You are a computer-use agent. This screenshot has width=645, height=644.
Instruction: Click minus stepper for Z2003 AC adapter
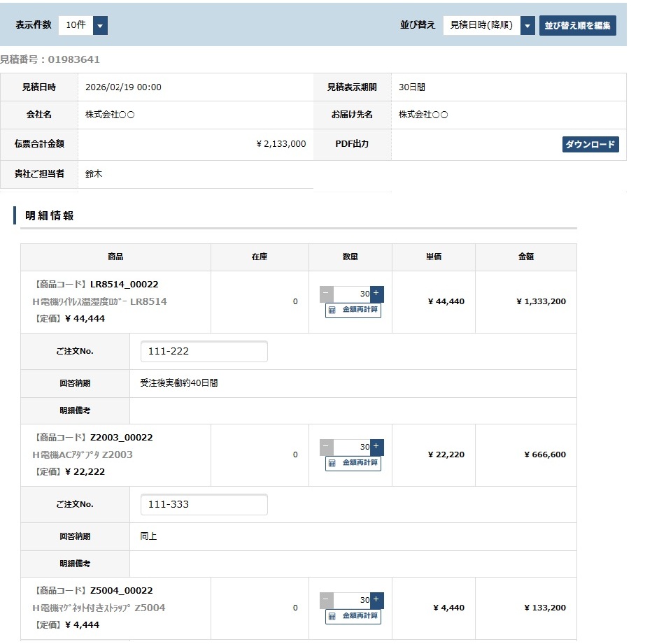click(327, 447)
